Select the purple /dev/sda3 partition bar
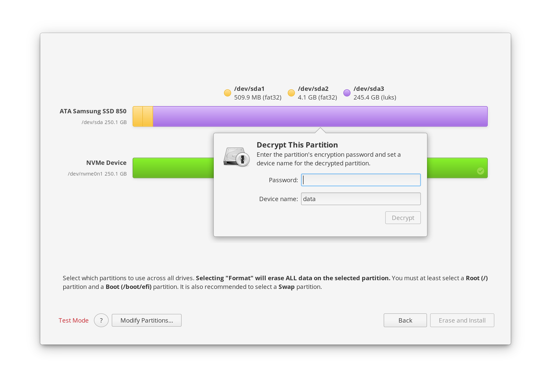This screenshot has height=392, width=551. pos(320,116)
